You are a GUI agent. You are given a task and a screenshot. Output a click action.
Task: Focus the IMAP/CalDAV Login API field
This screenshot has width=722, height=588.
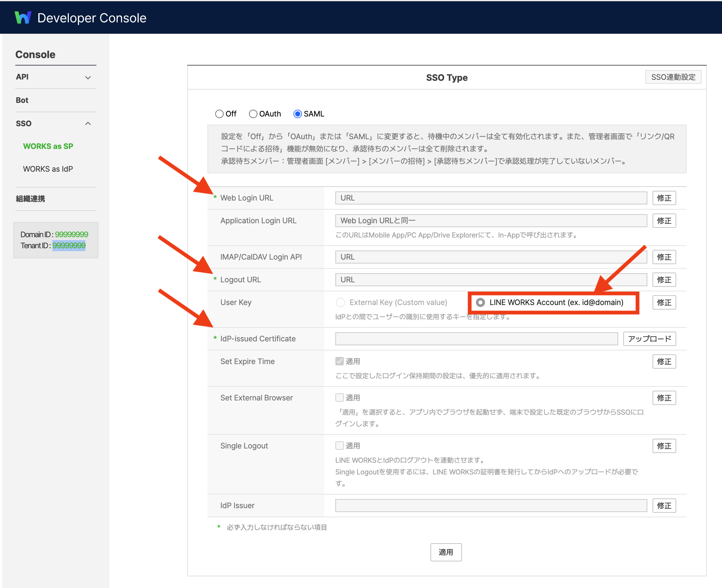click(491, 257)
